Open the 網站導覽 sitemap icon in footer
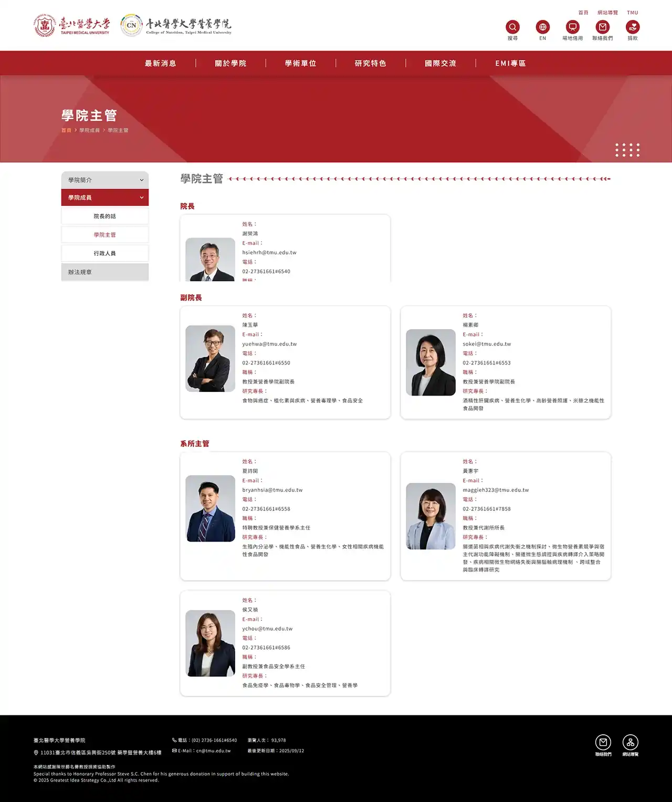 629,743
